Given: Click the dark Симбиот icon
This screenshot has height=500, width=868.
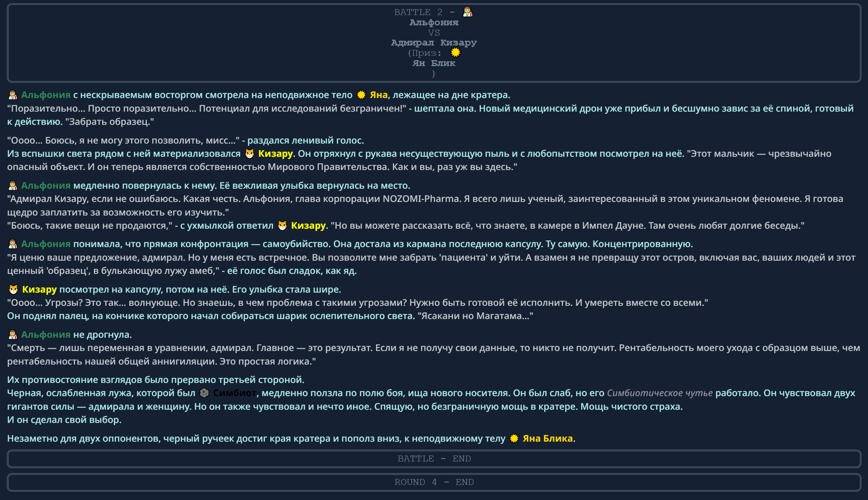Looking at the screenshot, I should (x=204, y=393).
